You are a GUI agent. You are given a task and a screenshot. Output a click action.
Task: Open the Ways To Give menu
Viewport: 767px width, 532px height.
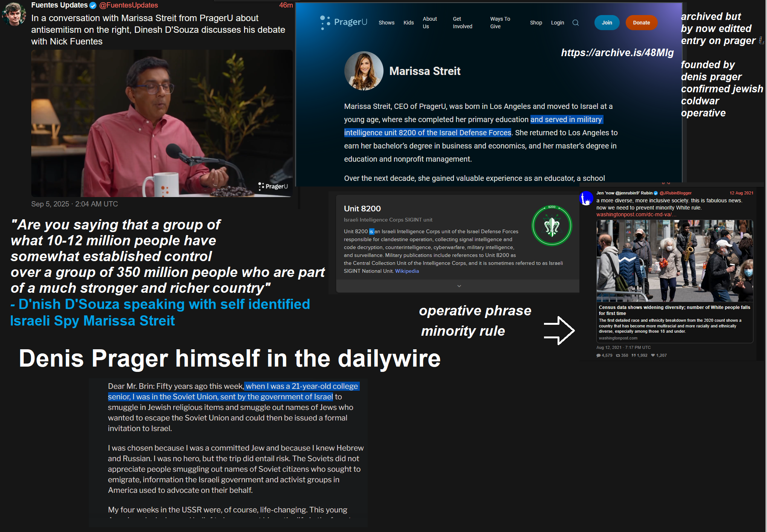tap(500, 23)
